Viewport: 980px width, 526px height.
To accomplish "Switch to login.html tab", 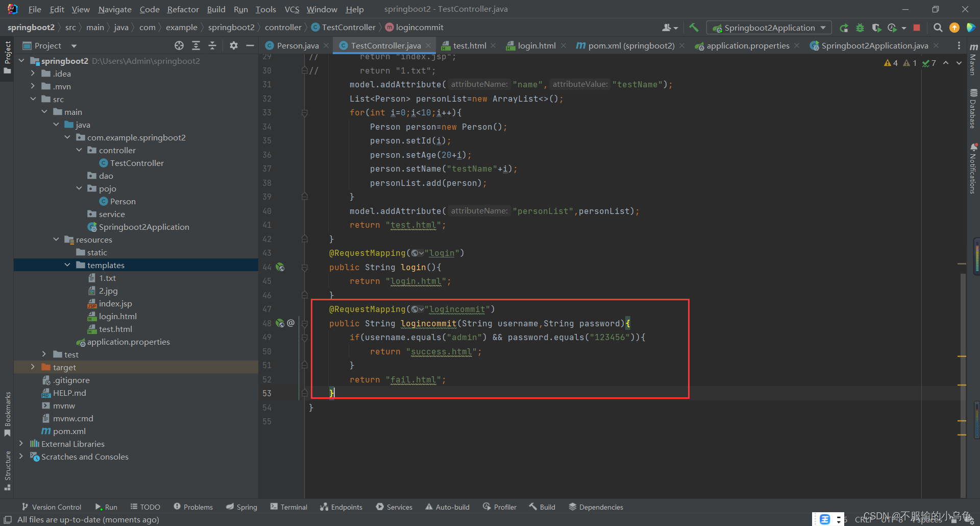I will point(536,46).
